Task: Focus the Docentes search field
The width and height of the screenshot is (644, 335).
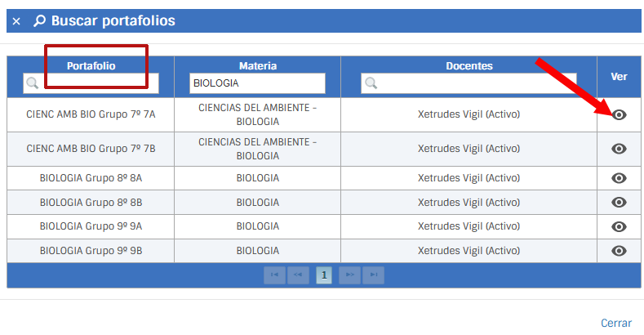Action: coord(476,83)
